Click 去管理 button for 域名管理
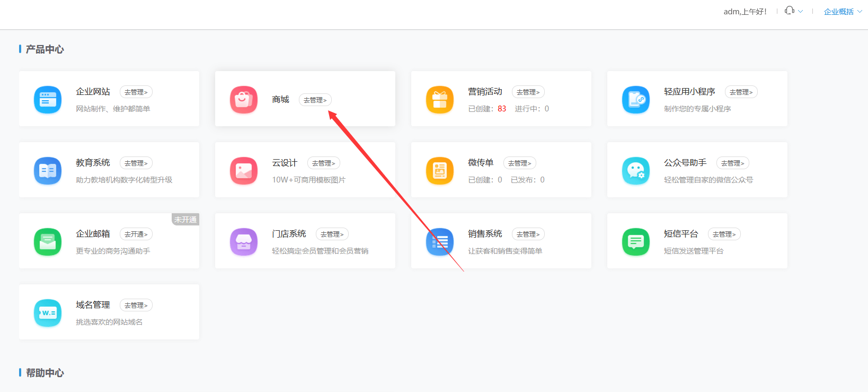This screenshot has width=868, height=392. pos(136,305)
